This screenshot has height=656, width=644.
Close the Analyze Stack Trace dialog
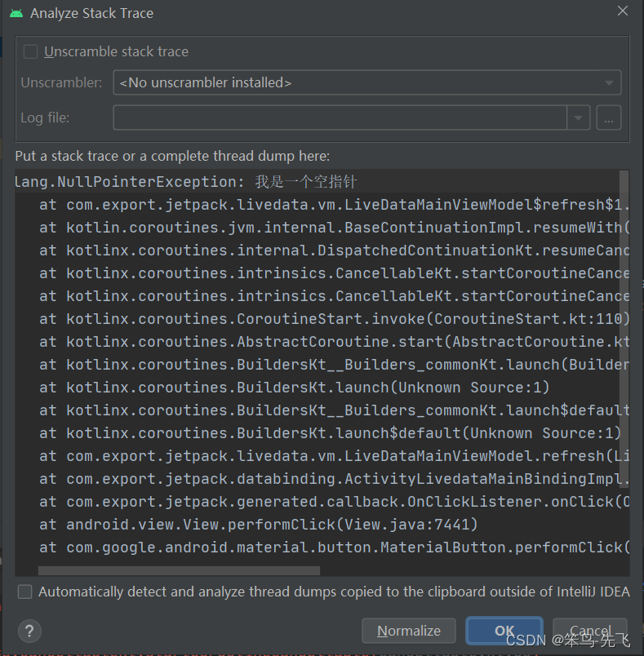[x=623, y=11]
